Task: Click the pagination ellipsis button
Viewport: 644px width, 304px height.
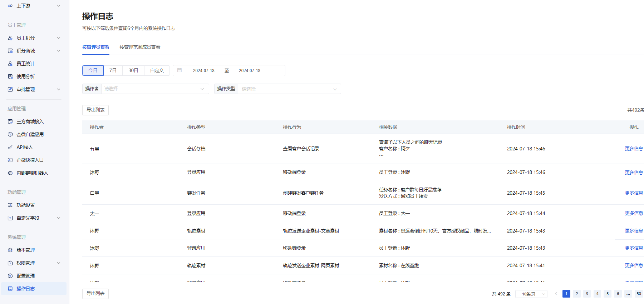Action: click(628, 294)
